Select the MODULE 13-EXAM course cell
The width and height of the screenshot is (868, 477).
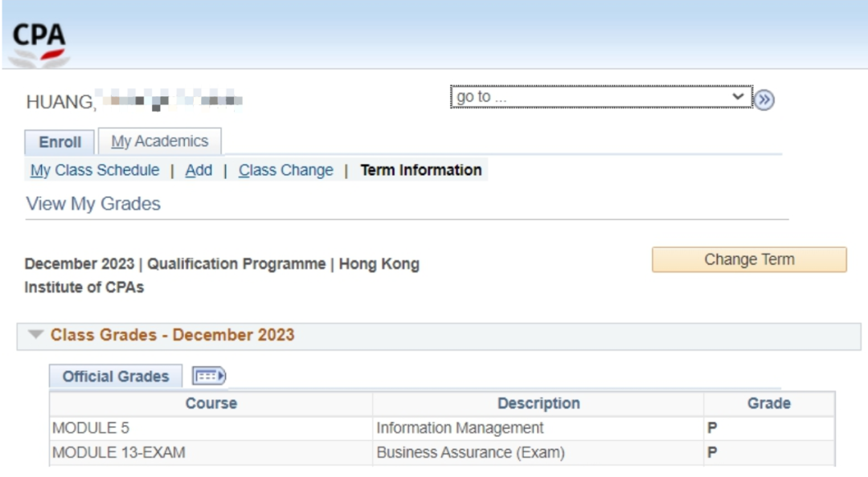pyautogui.click(x=211, y=452)
